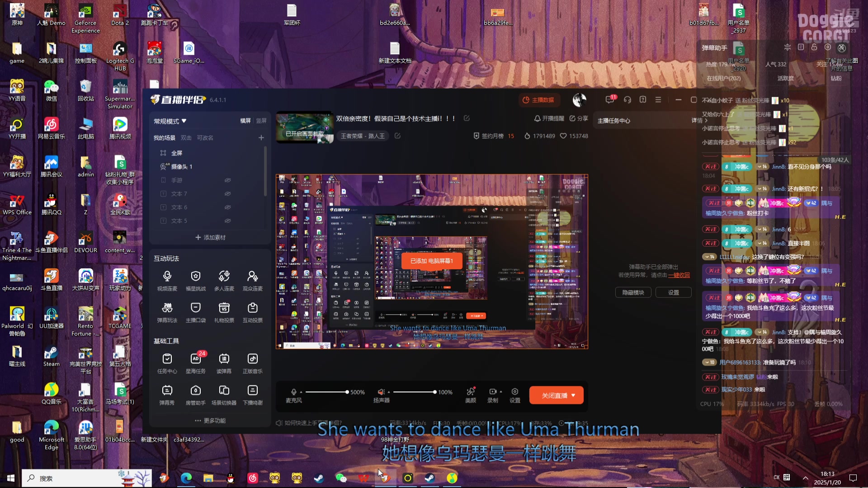The height and width of the screenshot is (488, 868).
Task: Open 弹幕玩法 danmaku games
Action: [167, 312]
